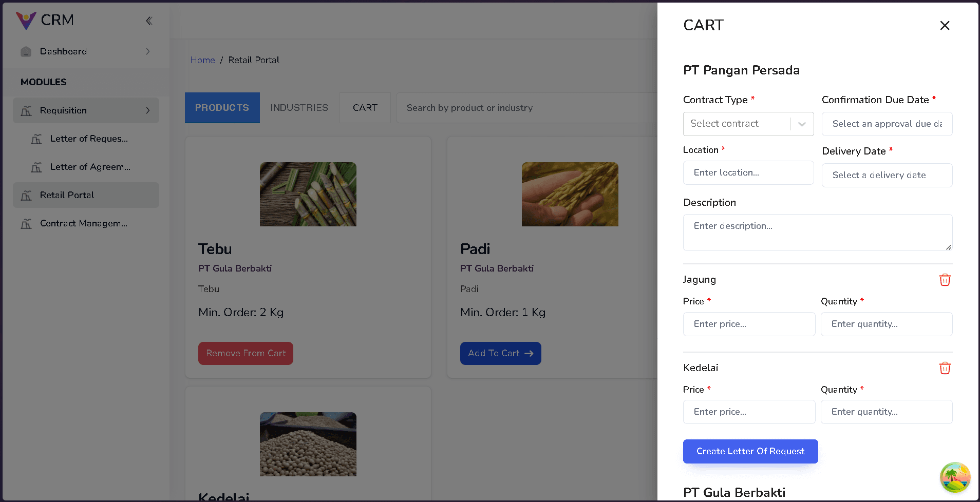
Task: Go to Home breadcrumb link
Action: click(202, 60)
